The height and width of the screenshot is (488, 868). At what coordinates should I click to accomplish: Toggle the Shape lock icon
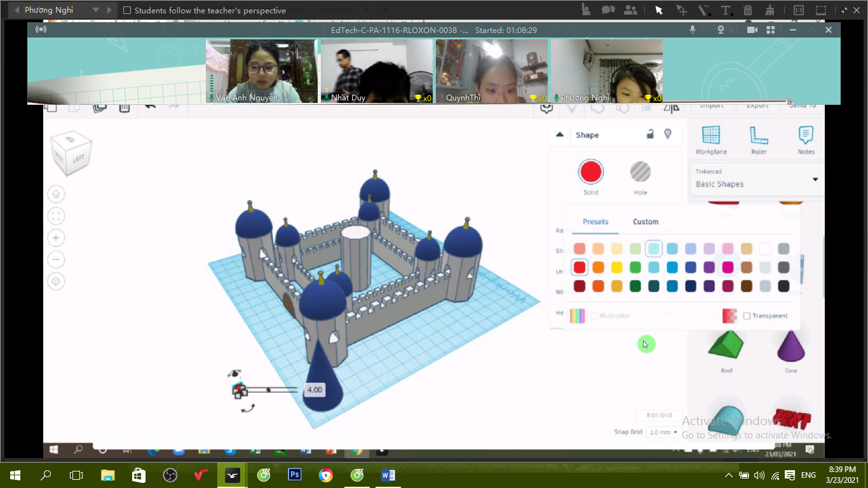[x=650, y=134]
